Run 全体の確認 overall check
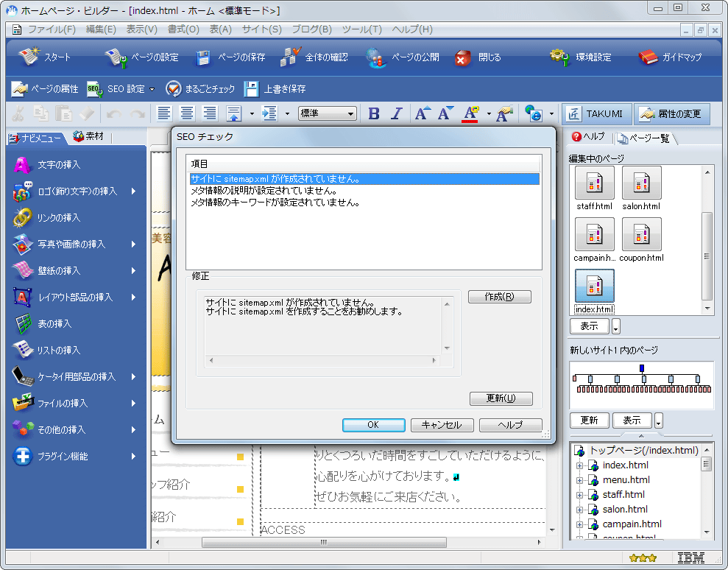 coord(291,57)
